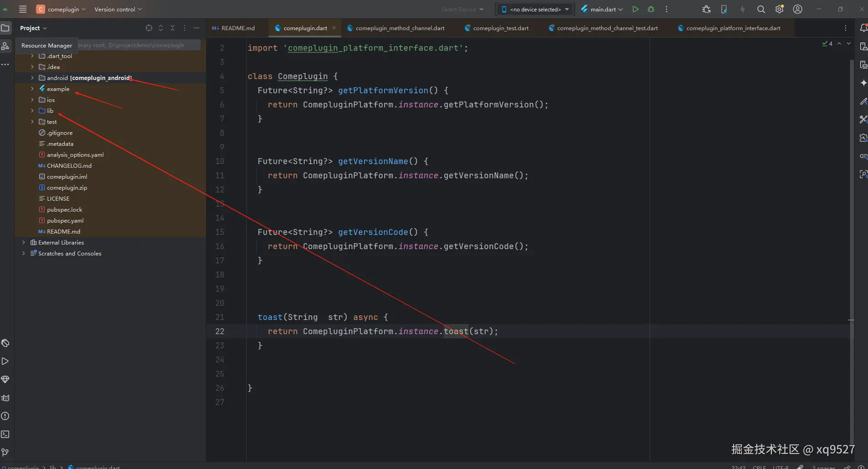Screen dimensions: 868x469
Task: Open the gem-shaped tool window
Action: coord(5,379)
